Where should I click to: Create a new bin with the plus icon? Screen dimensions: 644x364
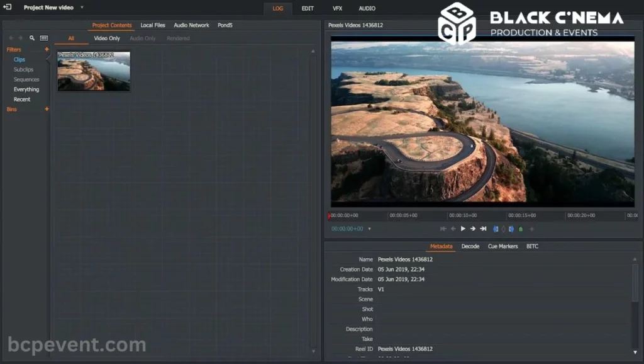coord(47,108)
